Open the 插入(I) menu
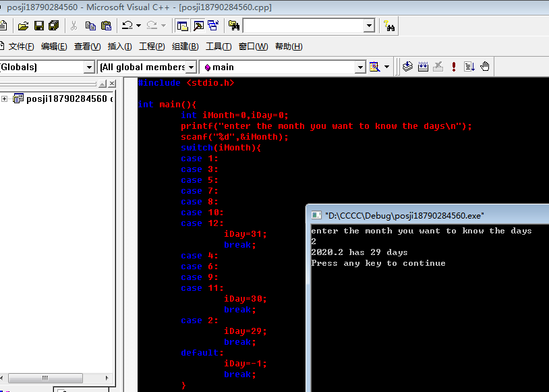Viewport: 549px width, 392px height. [x=120, y=47]
